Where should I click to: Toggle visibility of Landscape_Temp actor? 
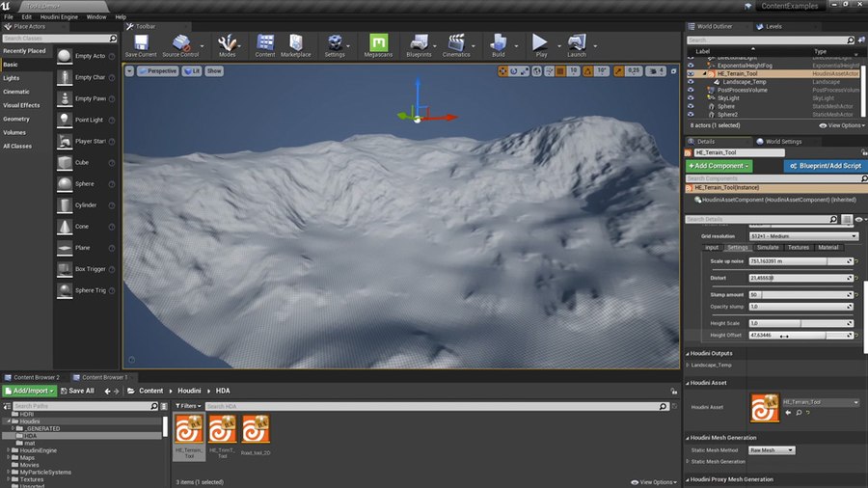click(691, 82)
